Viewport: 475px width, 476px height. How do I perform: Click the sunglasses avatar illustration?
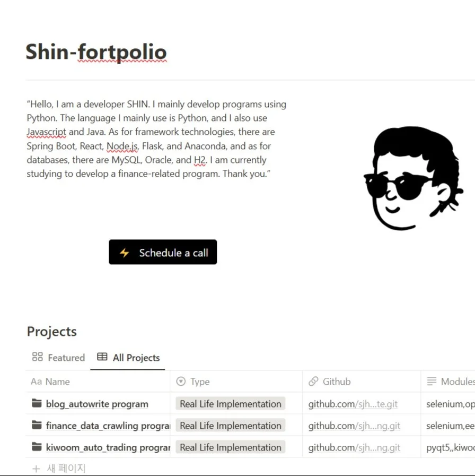[x=411, y=179]
